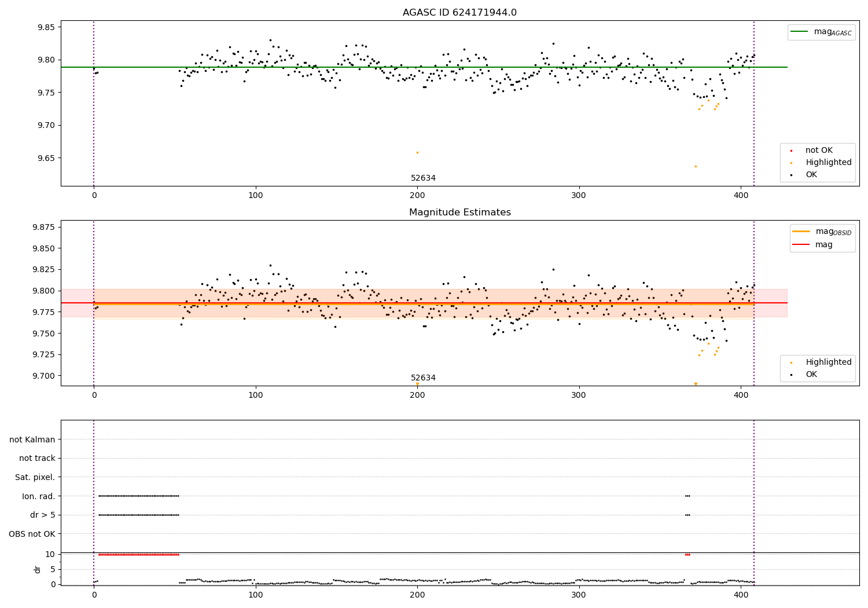This screenshot has height=608, width=868.
Task: Click the green line swatch for mag AGASC
Action: [x=800, y=32]
